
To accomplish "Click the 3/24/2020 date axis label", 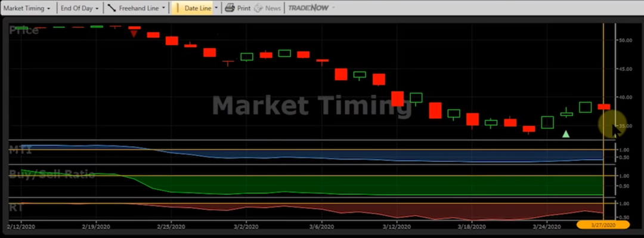I will tap(546, 226).
